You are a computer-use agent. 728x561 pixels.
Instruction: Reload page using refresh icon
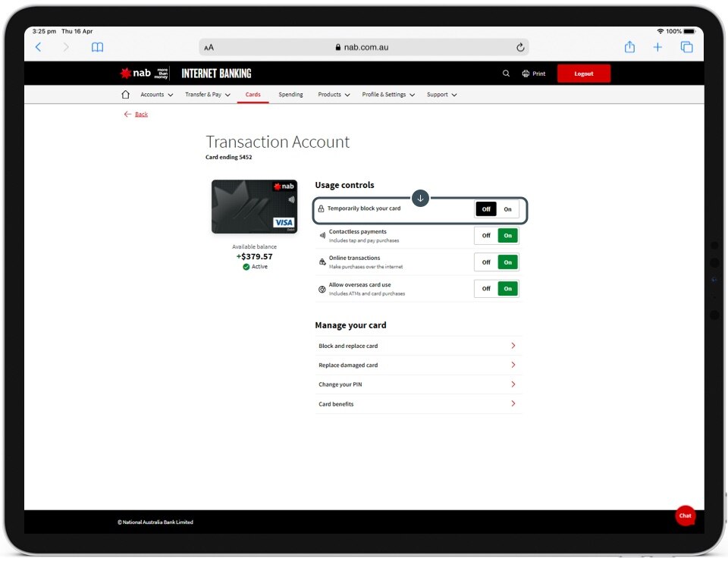[x=520, y=47]
